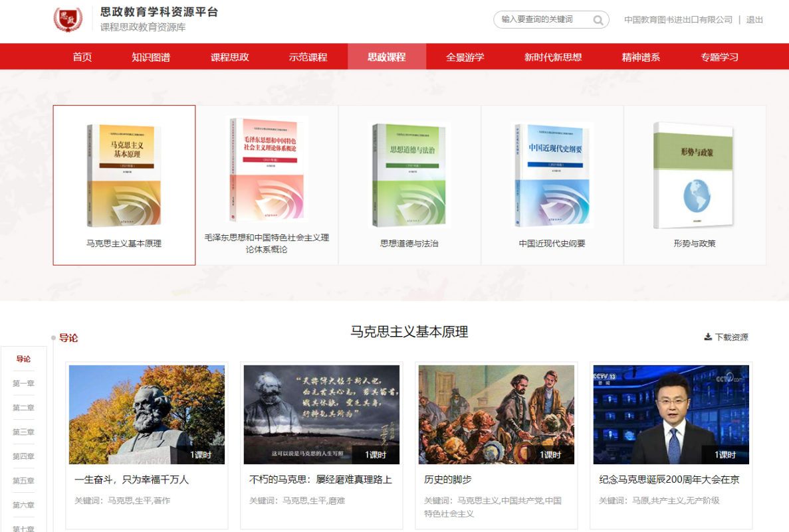The image size is (789, 532).
Task: Open the 专题学习 menu item
Action: point(719,57)
